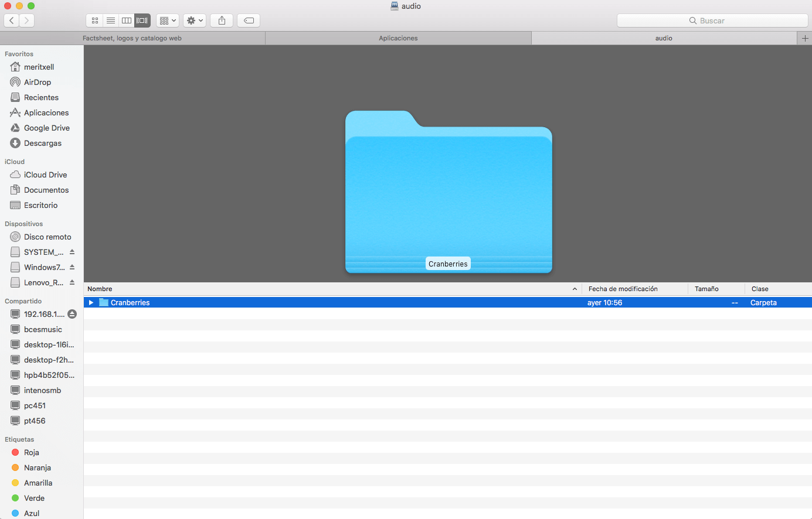The height and width of the screenshot is (519, 812).
Task: Switch to column view mode
Action: click(127, 21)
